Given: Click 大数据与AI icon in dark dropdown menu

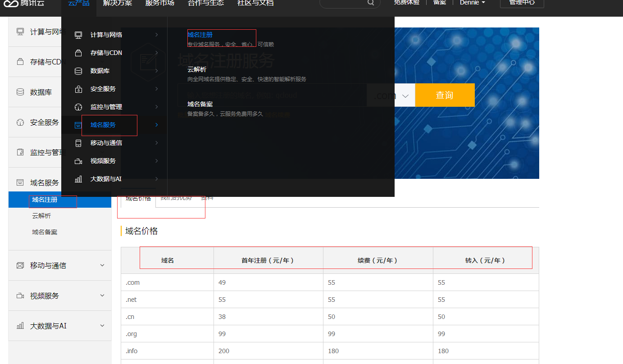Looking at the screenshot, I should (x=78, y=179).
